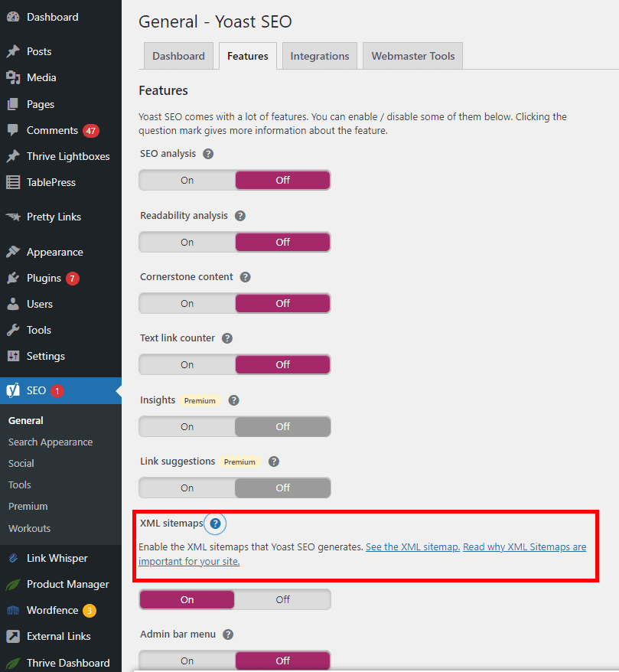Click the Thrive Dashboard leaf icon
The height and width of the screenshot is (672, 619).
pyautogui.click(x=13, y=663)
